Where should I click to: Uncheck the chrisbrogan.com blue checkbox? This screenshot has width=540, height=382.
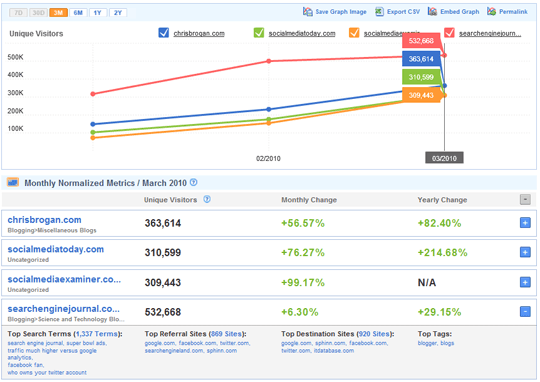[164, 33]
